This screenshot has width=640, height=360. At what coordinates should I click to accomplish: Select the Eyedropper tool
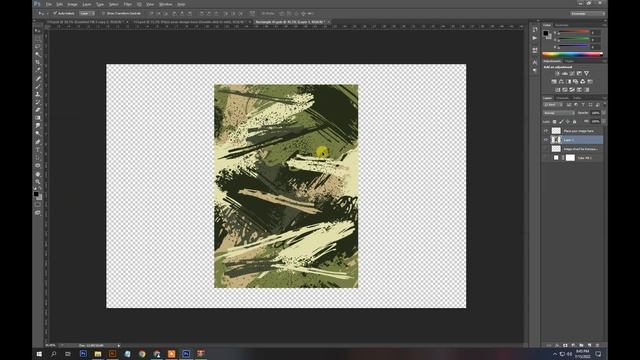coord(38,70)
